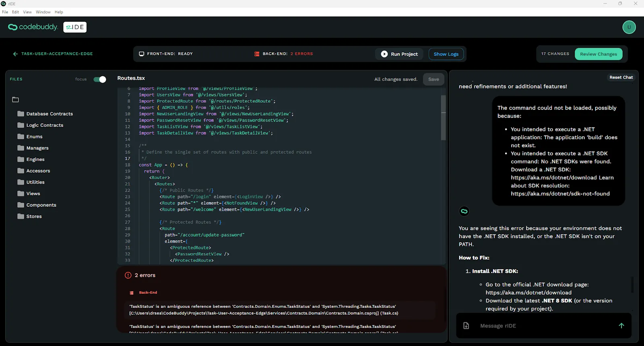Open the Edit menu
Screen dimensions: 644x346
[x=15, y=12]
